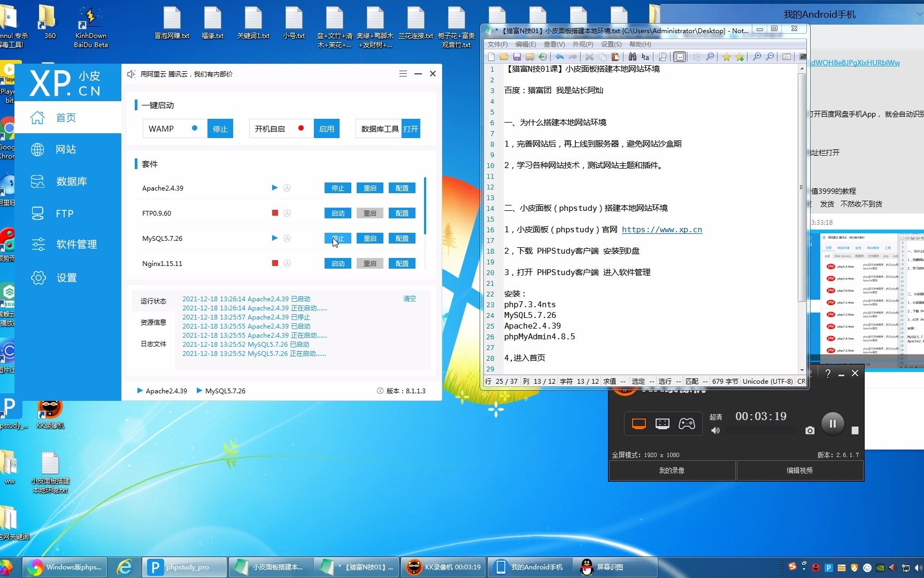Image resolution: width=924 pixels, height=578 pixels.
Task: Open the https://www.xp.cn link in Notepad
Action: click(x=662, y=230)
